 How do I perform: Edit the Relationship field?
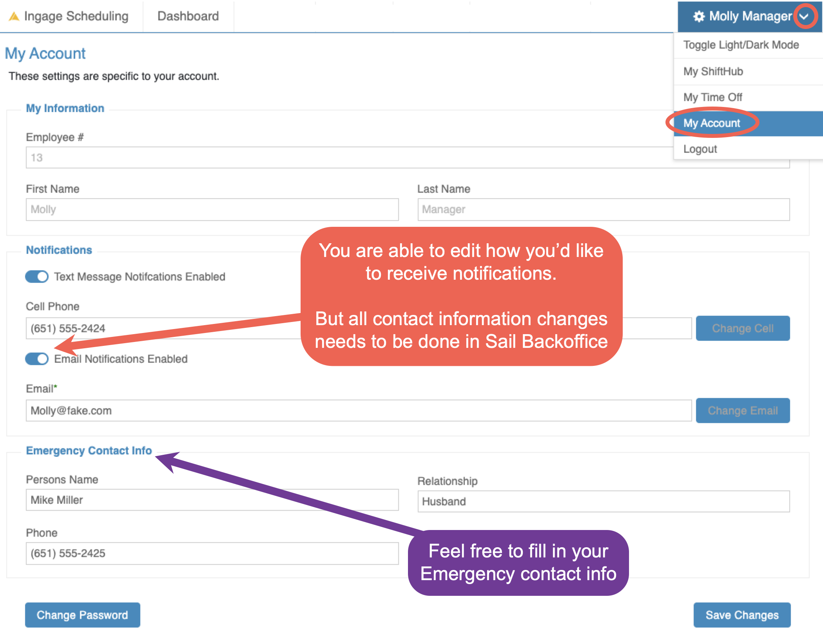pos(603,501)
